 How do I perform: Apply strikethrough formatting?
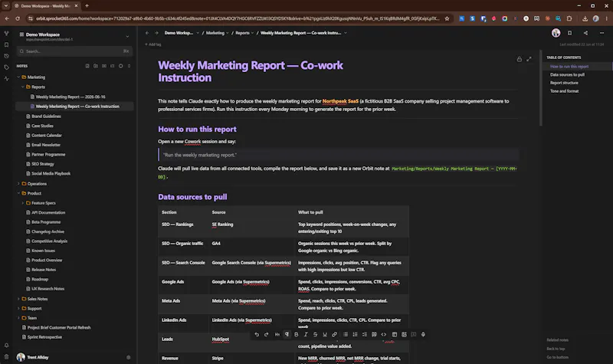(315, 335)
